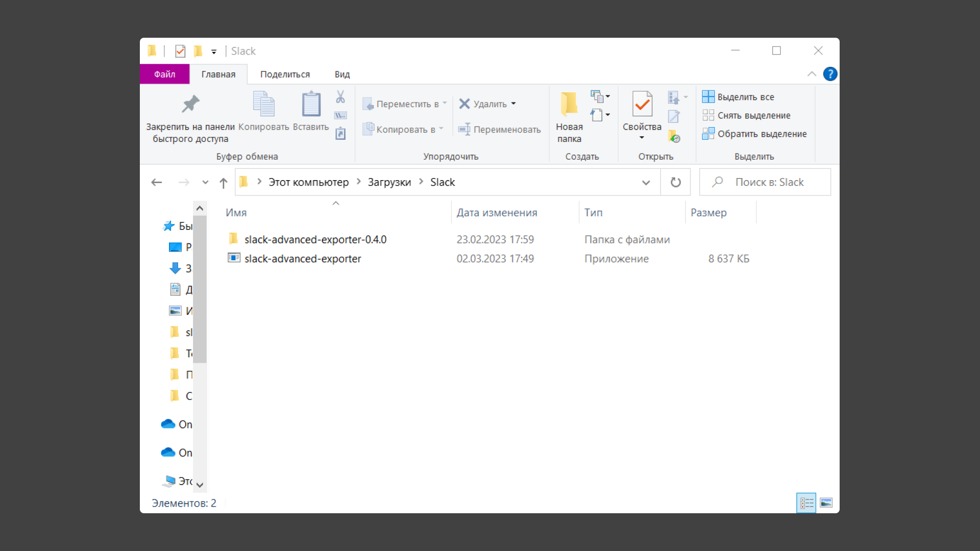Switch to details list view

pos(806,503)
